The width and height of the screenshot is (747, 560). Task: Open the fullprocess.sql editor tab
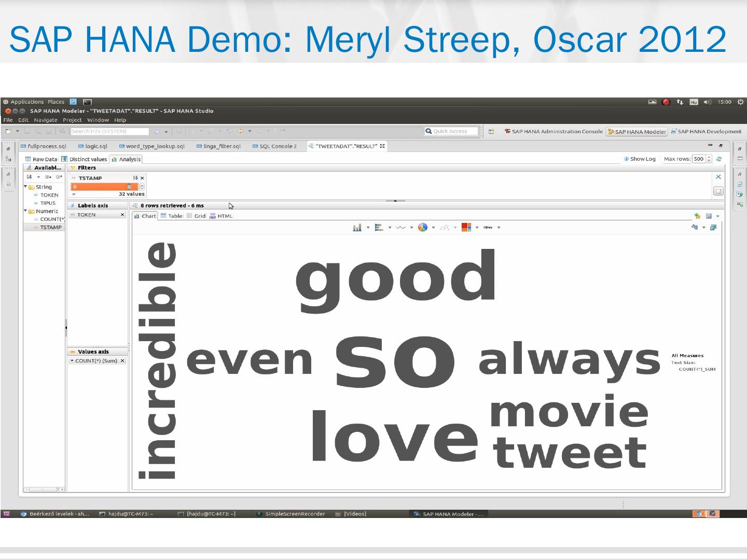(44, 146)
